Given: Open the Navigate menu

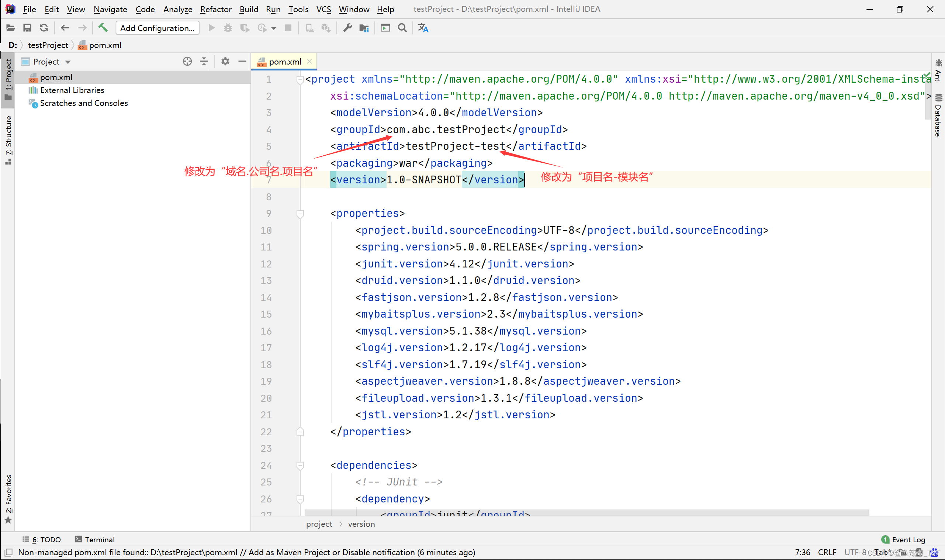Looking at the screenshot, I should (x=110, y=9).
